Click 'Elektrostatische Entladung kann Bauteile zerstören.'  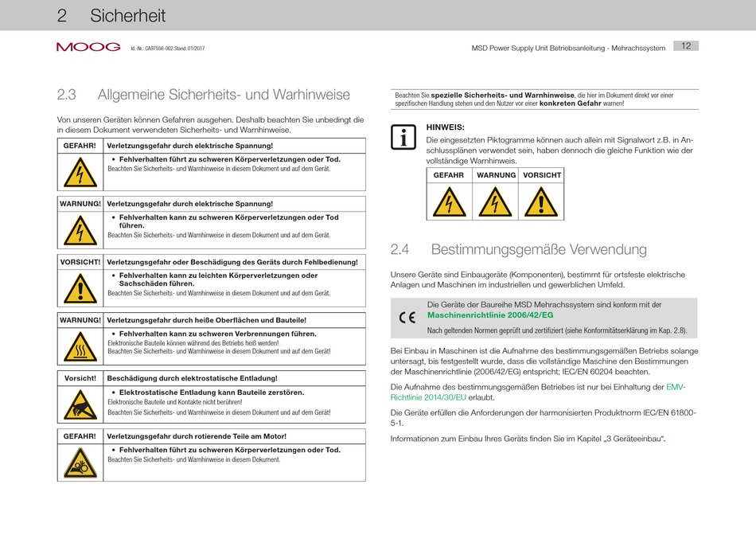(x=212, y=392)
